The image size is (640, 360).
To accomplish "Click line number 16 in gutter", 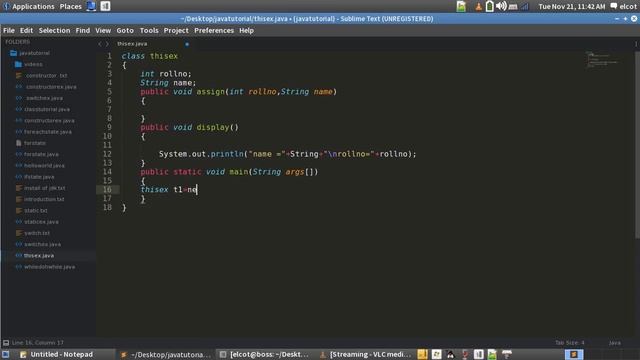I will coord(107,189).
